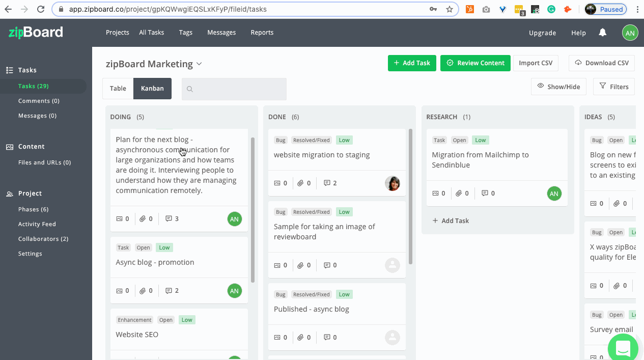Expand the zipBoard Marketing project dropdown
The image size is (644, 360).
[199, 64]
